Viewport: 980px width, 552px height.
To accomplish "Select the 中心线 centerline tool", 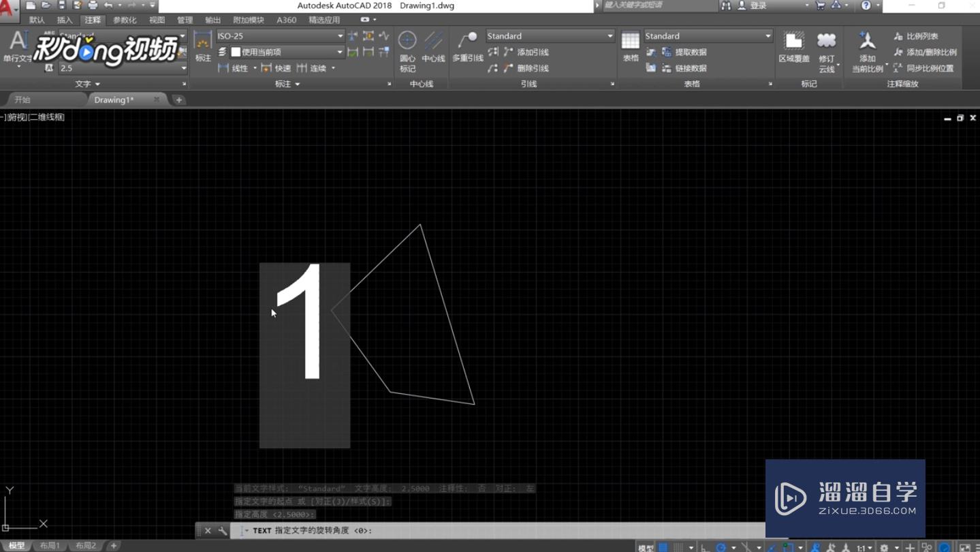I will pyautogui.click(x=433, y=46).
